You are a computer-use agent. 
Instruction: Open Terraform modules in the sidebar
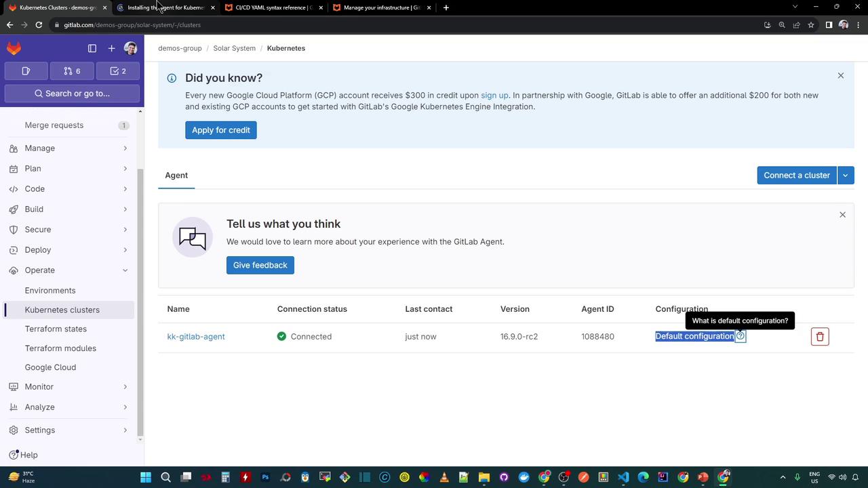tap(70, 348)
